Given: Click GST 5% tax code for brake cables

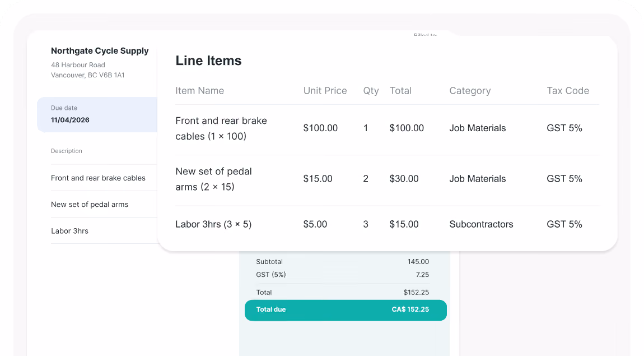Looking at the screenshot, I should point(564,128).
